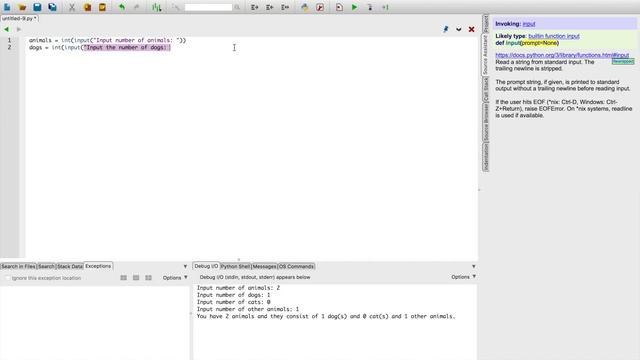
Task: Select the Source Assistant vertical tab
Action: (486, 55)
